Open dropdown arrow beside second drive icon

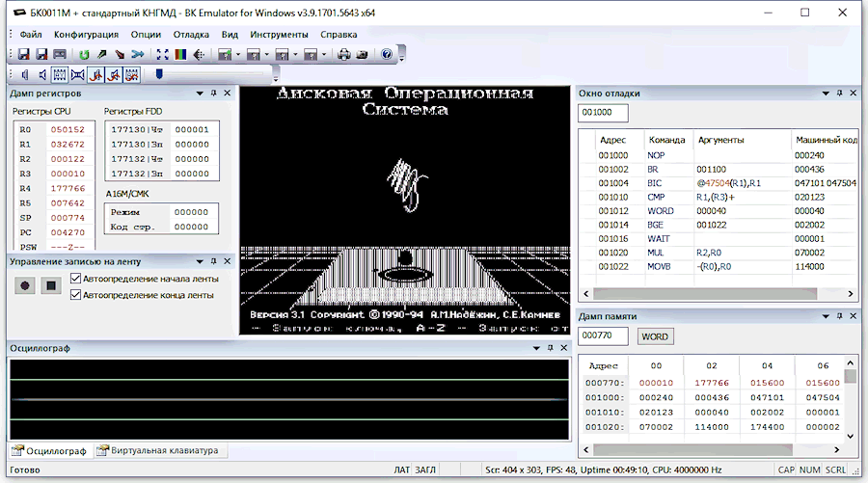[x=267, y=54]
